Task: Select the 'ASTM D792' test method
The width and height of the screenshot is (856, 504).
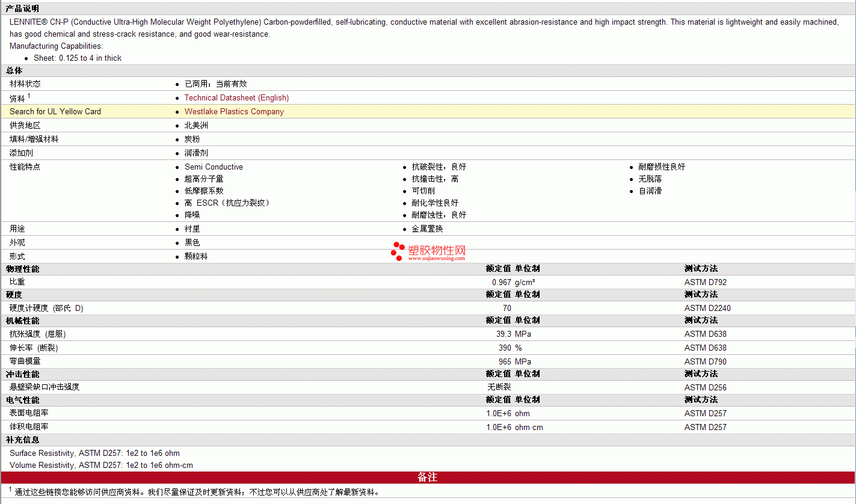Action: [706, 282]
